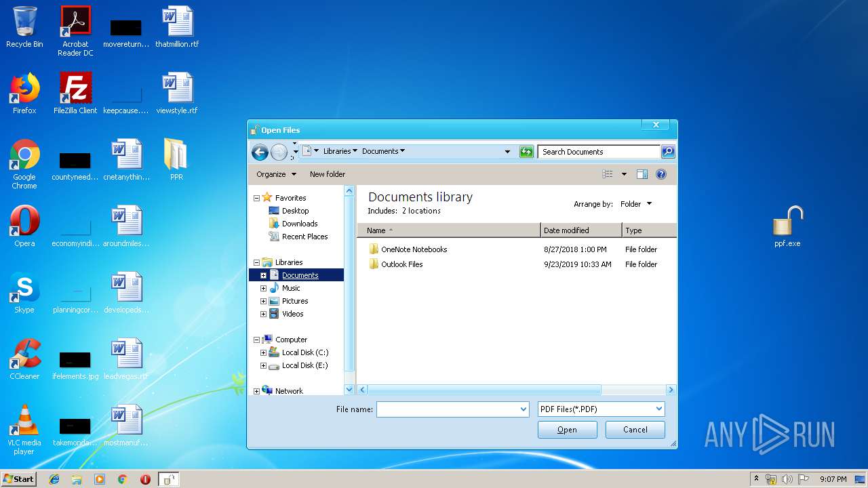Screen dimensions: 868x488
Task: Click the Open button
Action: coord(568,430)
